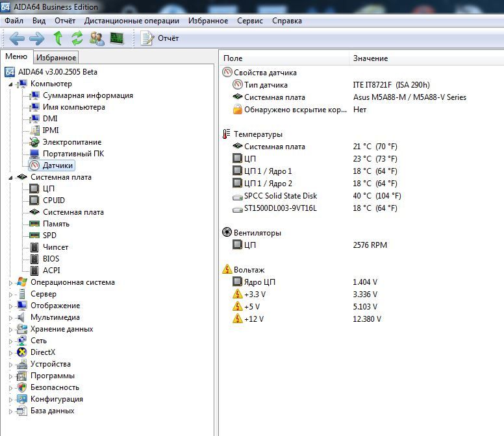Click the Операционная система Windows icon
This screenshot has height=436, width=504.
click(x=22, y=282)
